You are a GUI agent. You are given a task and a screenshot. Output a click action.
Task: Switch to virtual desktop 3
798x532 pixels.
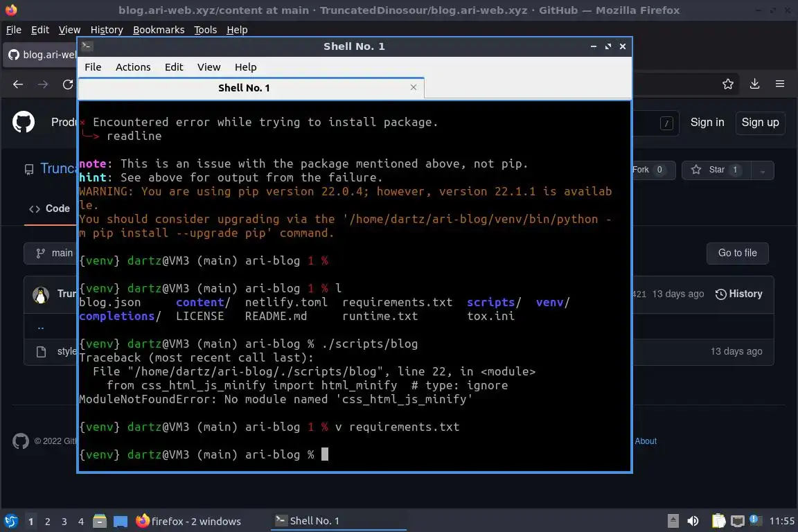64,522
